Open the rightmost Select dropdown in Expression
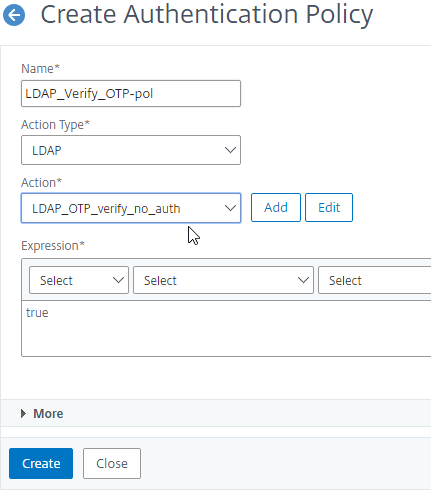The width and height of the screenshot is (431, 490). (374, 280)
